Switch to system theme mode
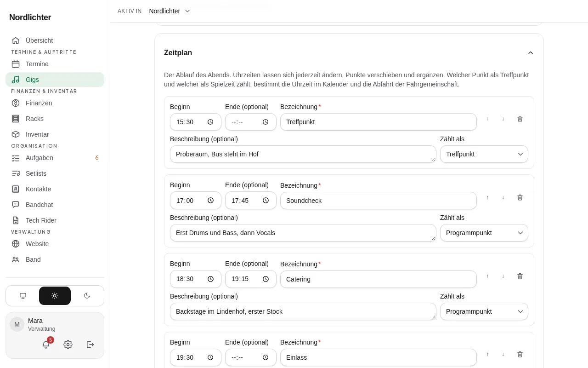588x368 pixels. coord(23,296)
